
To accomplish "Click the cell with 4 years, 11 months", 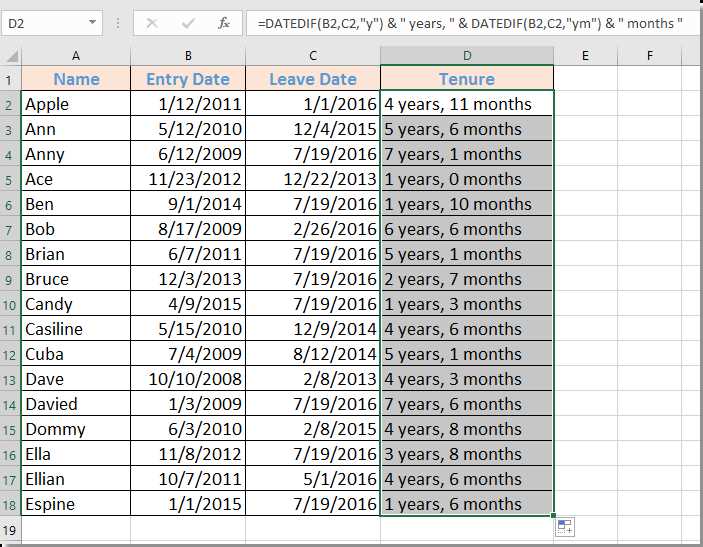I will pos(466,104).
